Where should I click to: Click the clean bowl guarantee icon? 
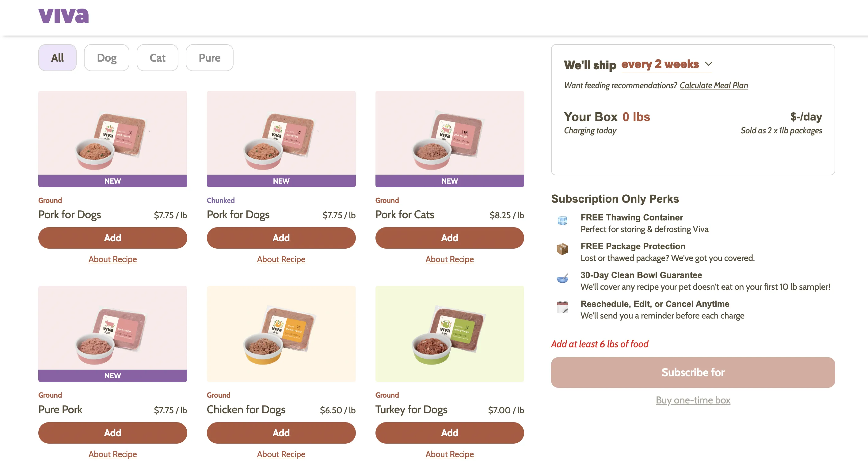point(562,278)
